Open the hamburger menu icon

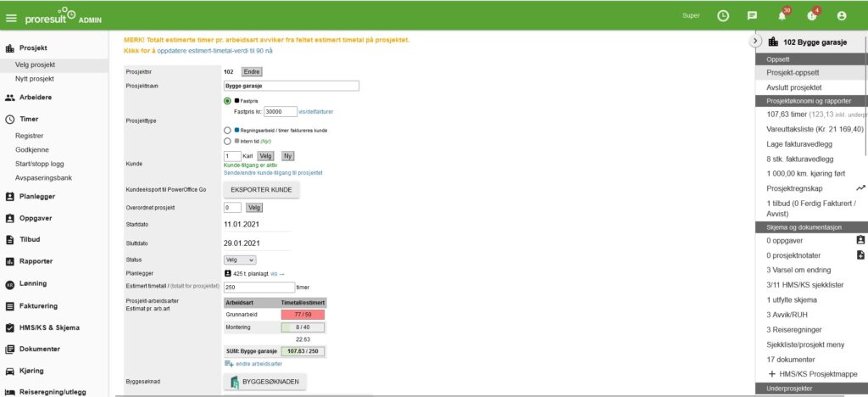coord(11,18)
